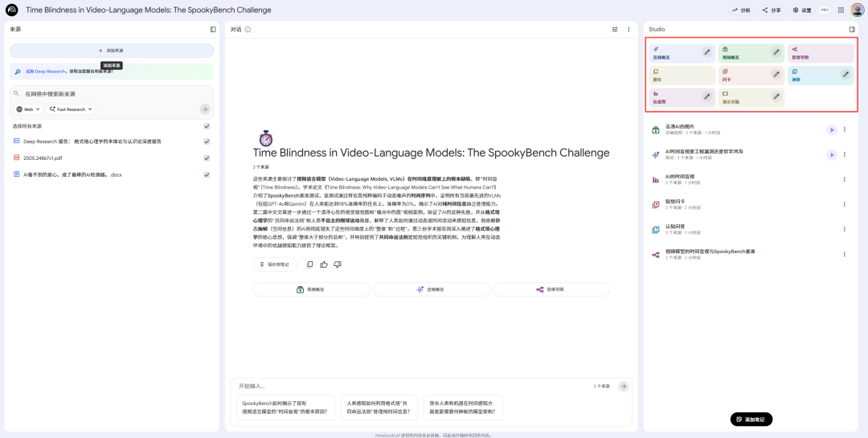Toggle checkbox for Deep Research 报告 source

(x=207, y=141)
